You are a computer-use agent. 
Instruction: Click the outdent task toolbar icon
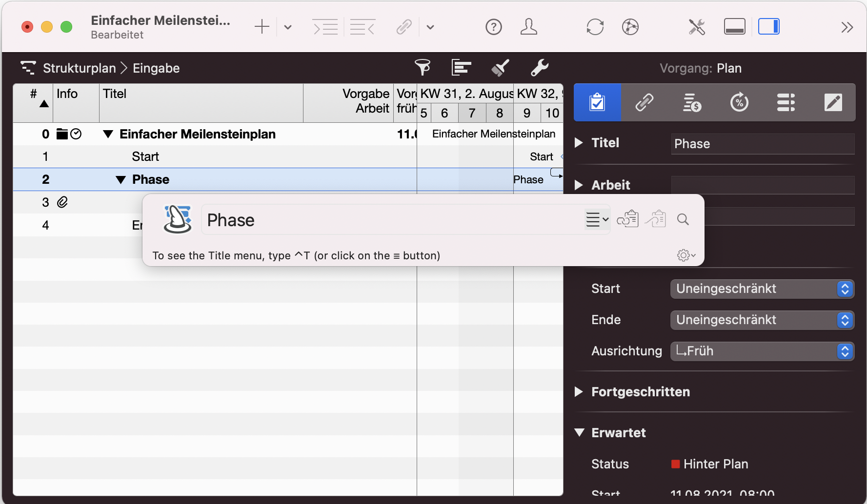coord(363,27)
